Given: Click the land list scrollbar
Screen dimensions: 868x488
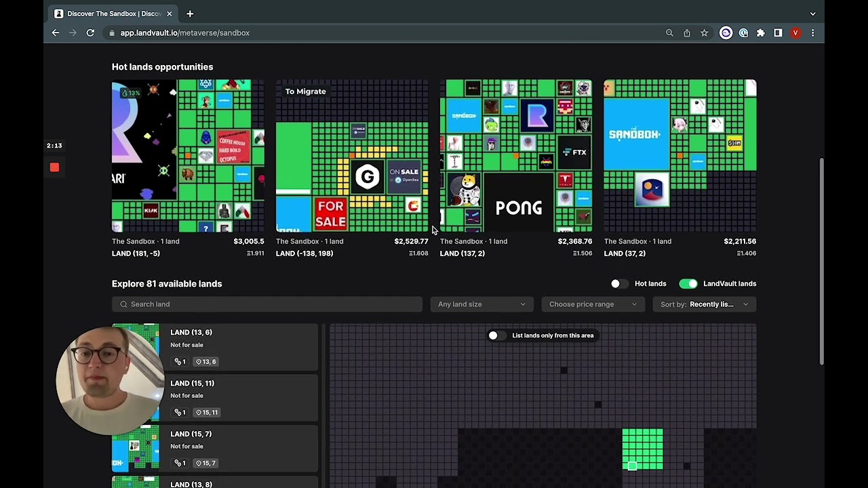Looking at the screenshot, I should (x=323, y=406).
